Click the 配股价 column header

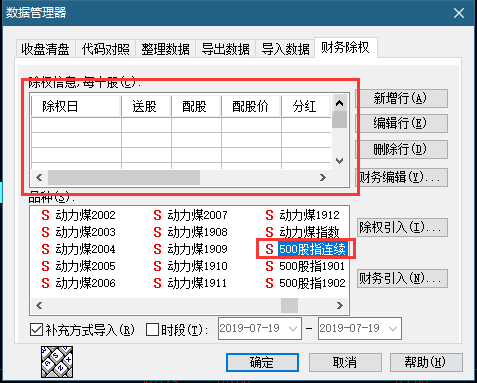[251, 106]
